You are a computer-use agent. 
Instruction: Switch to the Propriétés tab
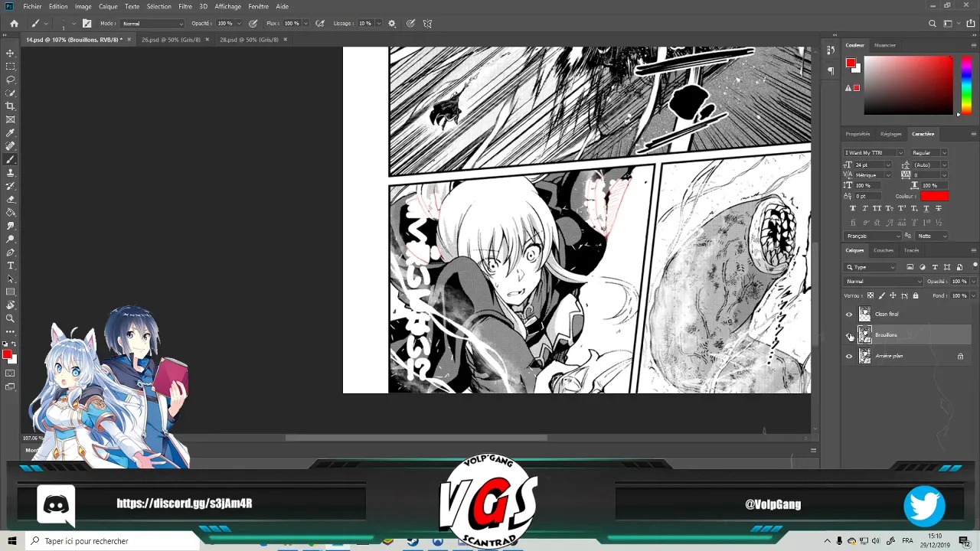pos(857,134)
